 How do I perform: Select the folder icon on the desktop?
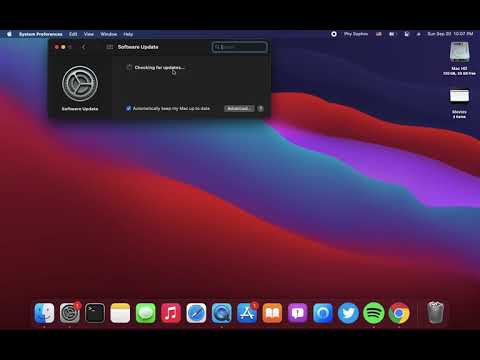[459, 96]
